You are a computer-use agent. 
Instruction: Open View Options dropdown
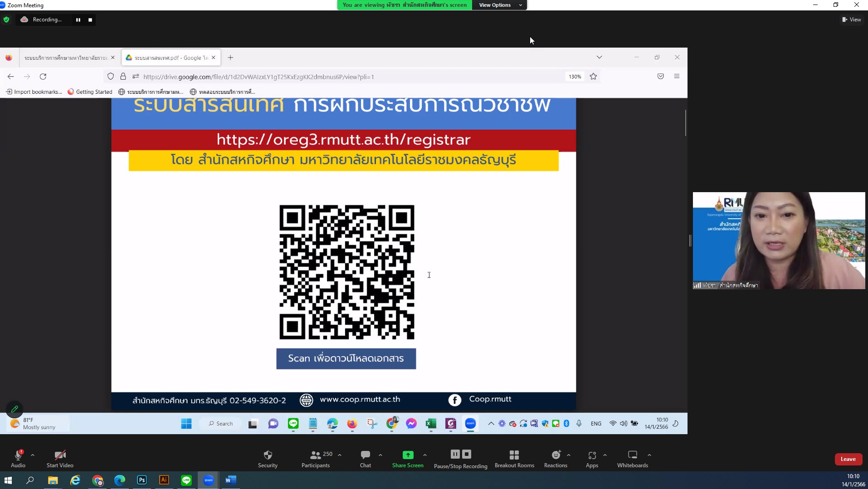[500, 5]
